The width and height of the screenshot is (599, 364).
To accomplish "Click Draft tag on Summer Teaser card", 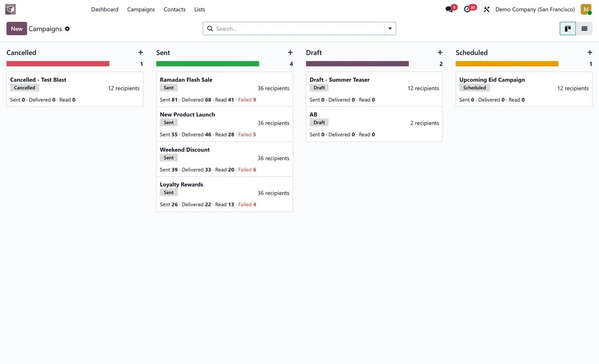I will coord(319,88).
